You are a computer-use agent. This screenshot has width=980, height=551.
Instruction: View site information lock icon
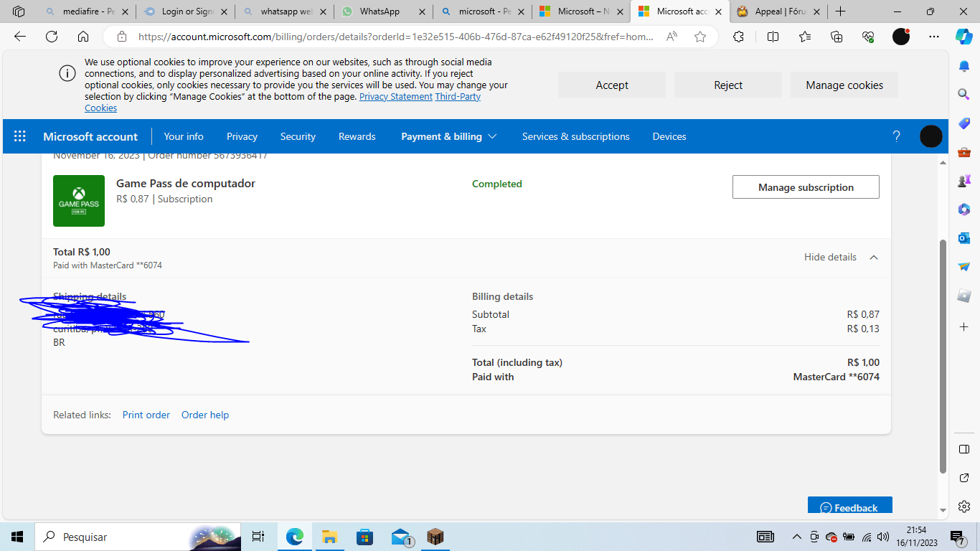pyautogui.click(x=122, y=37)
